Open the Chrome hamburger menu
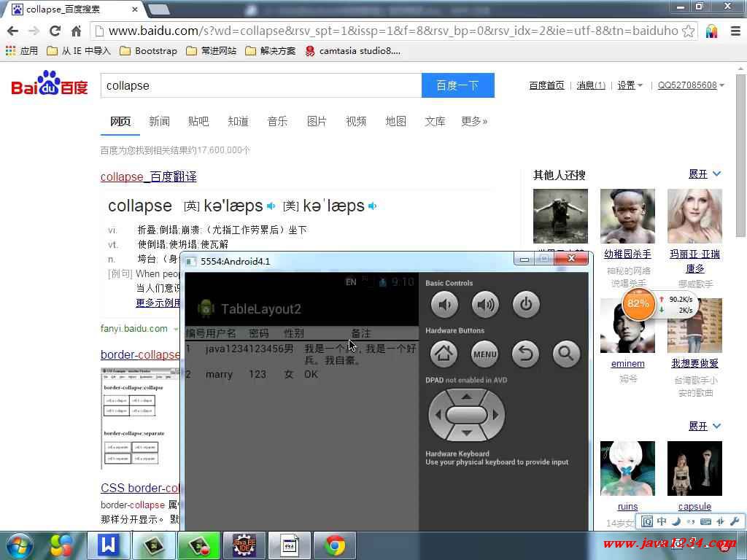 735,31
